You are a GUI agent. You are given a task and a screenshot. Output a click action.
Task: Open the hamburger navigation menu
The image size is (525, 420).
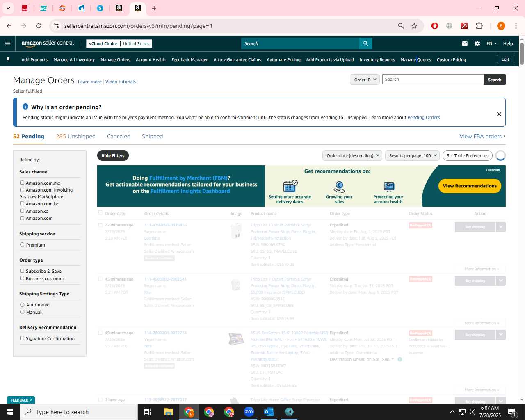(8, 43)
